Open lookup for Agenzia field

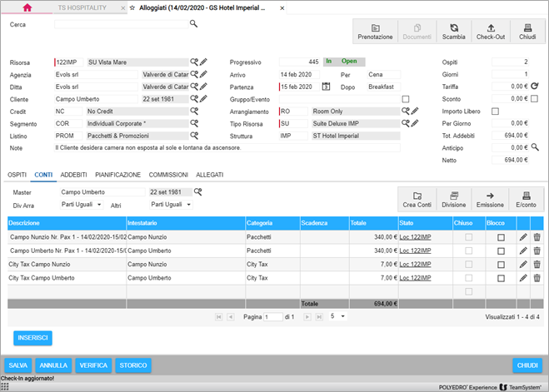(194, 74)
